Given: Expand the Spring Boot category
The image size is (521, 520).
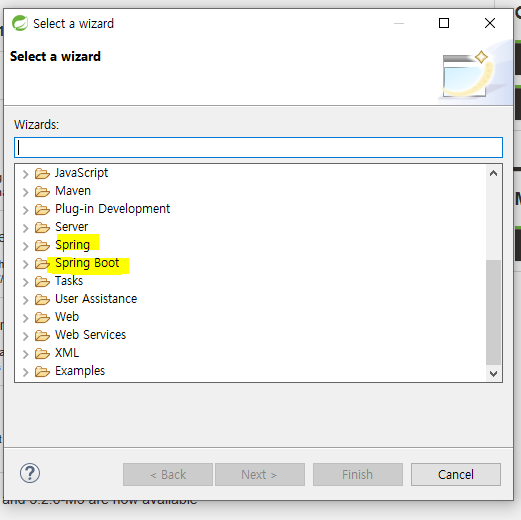Looking at the screenshot, I should [25, 264].
